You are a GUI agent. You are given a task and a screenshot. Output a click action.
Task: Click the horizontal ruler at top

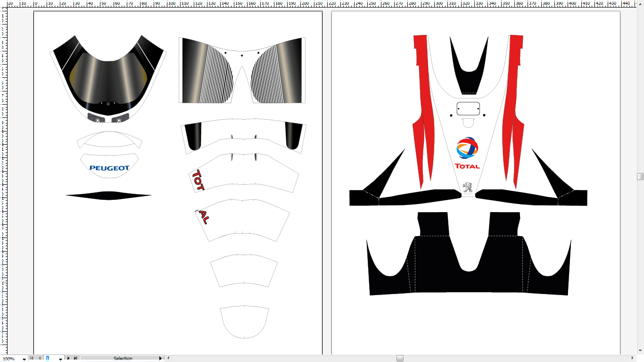[x=322, y=3]
